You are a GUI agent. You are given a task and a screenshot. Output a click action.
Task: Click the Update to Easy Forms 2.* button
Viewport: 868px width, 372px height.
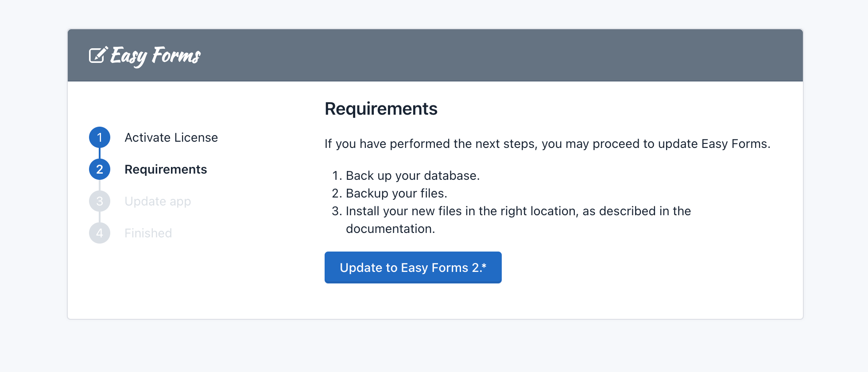[413, 267]
